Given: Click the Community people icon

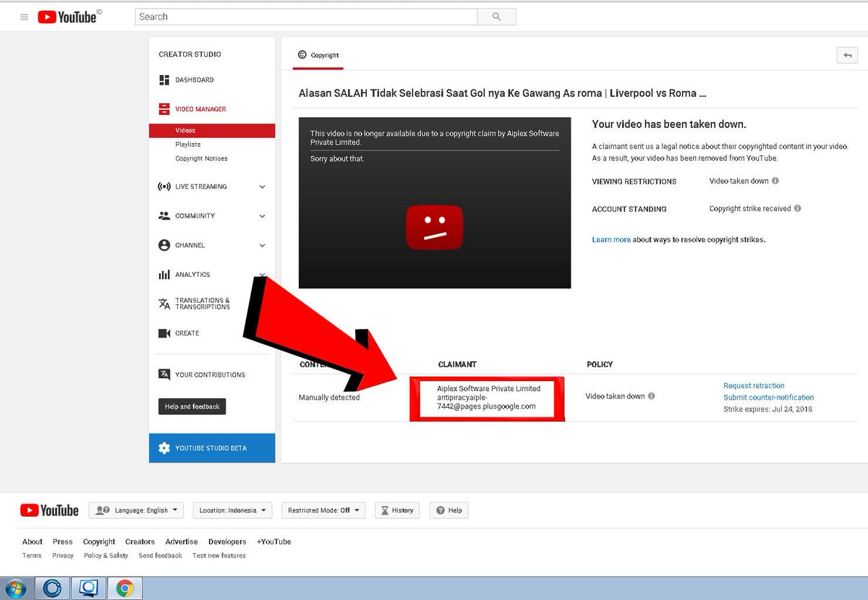Looking at the screenshot, I should click(x=164, y=216).
